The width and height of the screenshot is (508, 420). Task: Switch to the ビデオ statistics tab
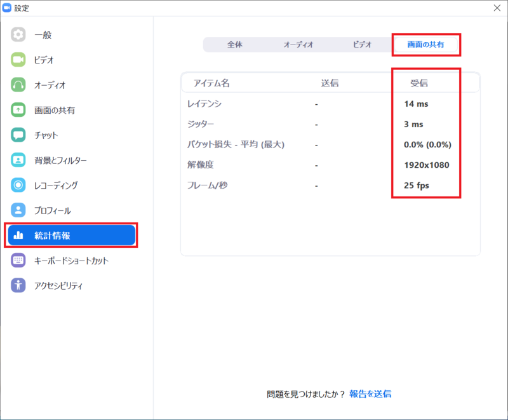click(x=362, y=44)
